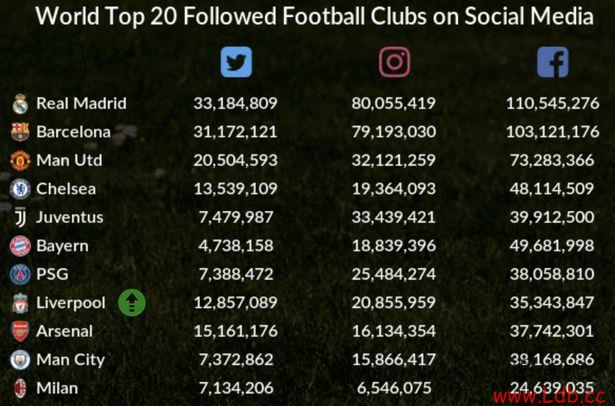Image resolution: width=615 pixels, height=406 pixels.
Task: Click the Real Madrid crest
Action: click(x=20, y=104)
